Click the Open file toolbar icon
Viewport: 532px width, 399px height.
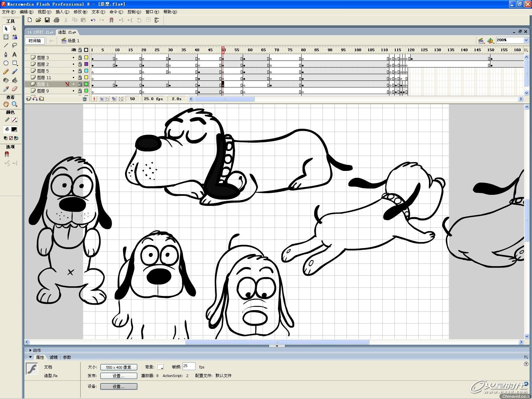(x=38, y=20)
